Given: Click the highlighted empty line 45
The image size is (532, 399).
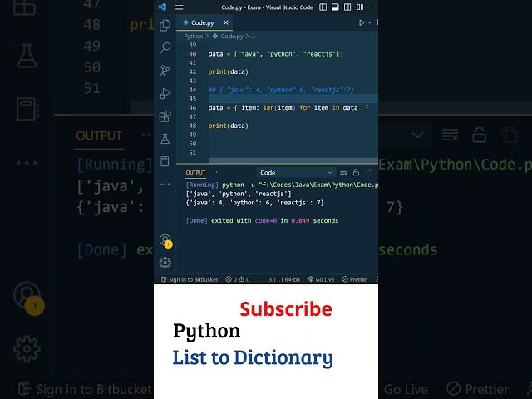Looking at the screenshot, I should click(293, 99).
